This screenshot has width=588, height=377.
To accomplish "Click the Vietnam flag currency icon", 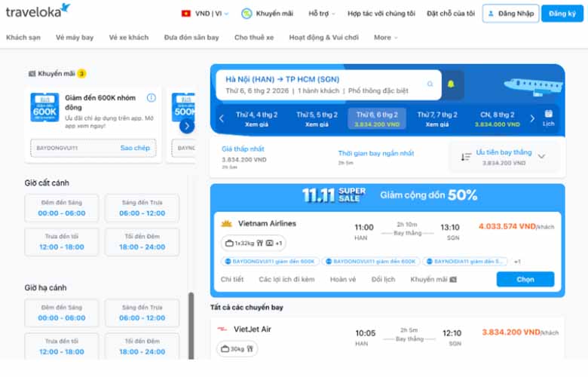I will [185, 14].
